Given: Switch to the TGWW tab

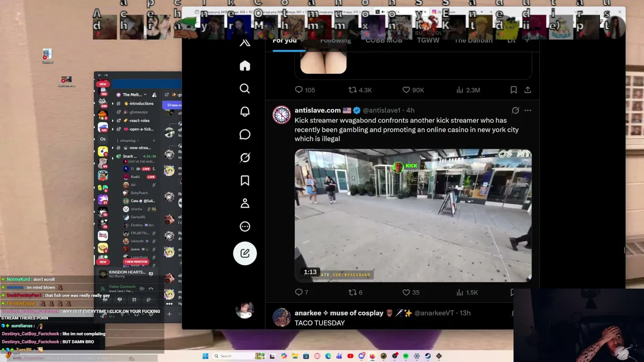Looking at the screenshot, I should click(x=428, y=41).
